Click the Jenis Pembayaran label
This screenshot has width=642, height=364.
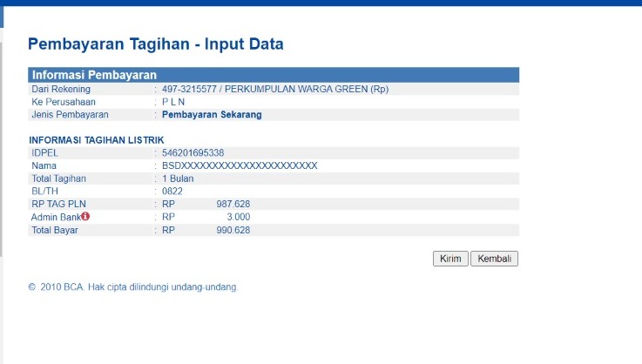(x=70, y=114)
